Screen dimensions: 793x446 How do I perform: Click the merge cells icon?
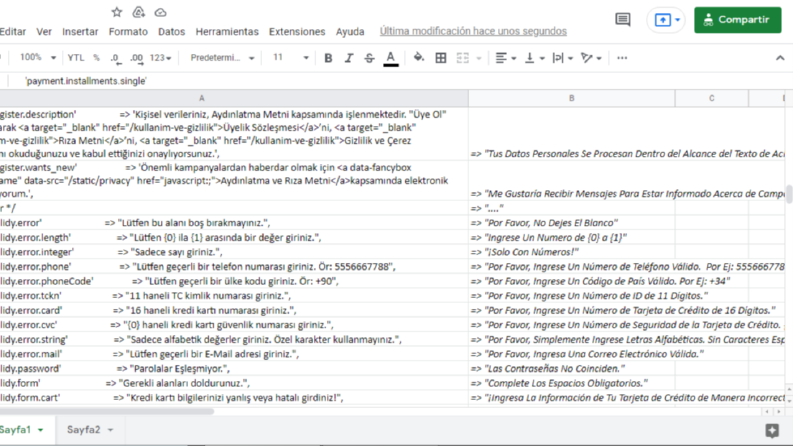click(x=462, y=58)
